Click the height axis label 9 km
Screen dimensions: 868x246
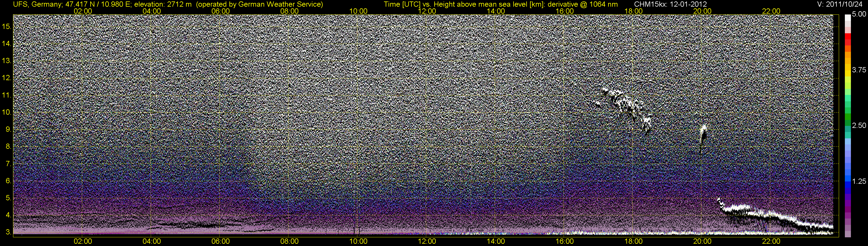point(8,129)
